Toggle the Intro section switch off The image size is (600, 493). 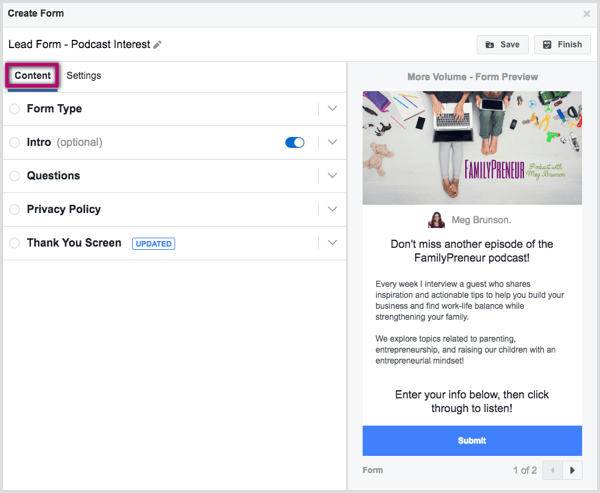(x=295, y=142)
